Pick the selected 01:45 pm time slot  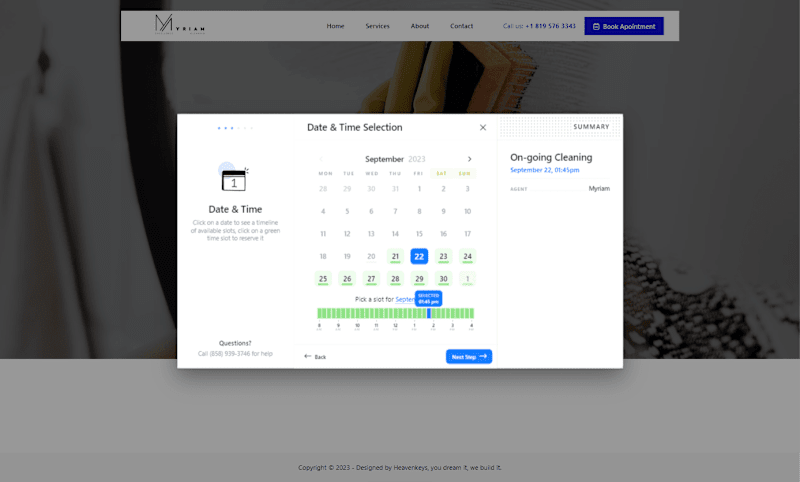click(x=429, y=313)
